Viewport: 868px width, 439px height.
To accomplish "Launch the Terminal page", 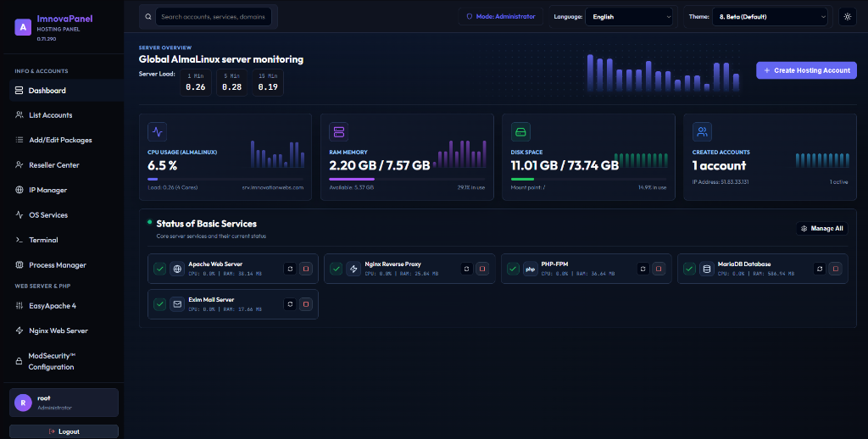I will (66, 240).
